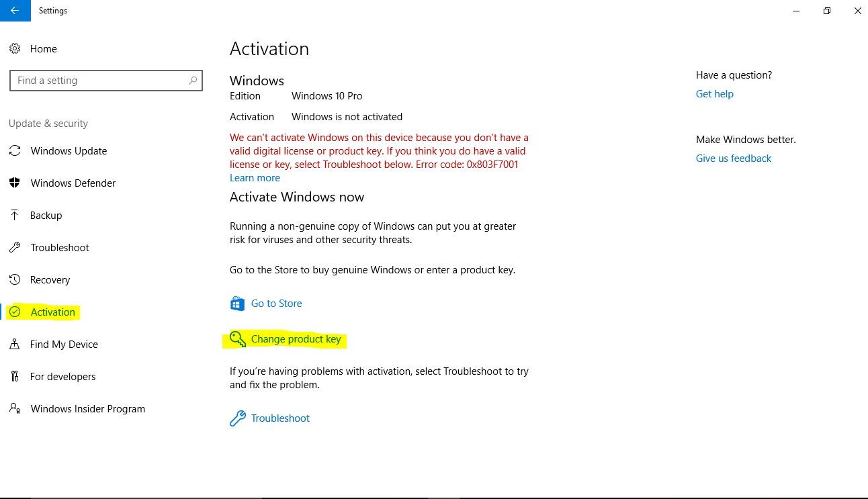Image resolution: width=868 pixels, height=499 pixels.
Task: Click the Give us feedback link
Action: (x=734, y=158)
